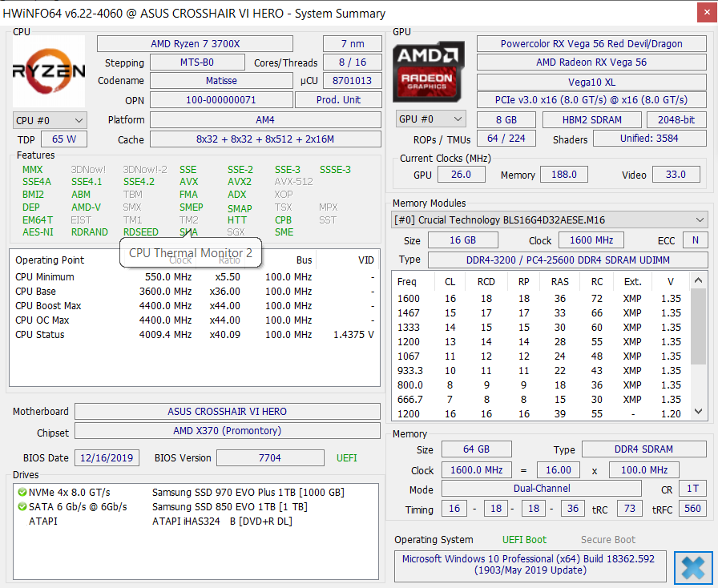Click the cache 8x32 + 8x32 value
This screenshot has height=588, width=718.
(265, 139)
